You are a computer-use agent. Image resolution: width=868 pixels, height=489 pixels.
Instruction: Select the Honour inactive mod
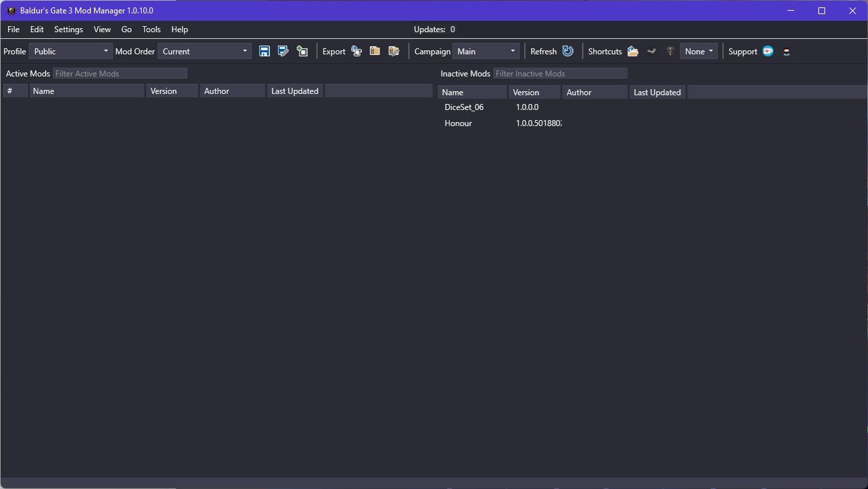458,123
